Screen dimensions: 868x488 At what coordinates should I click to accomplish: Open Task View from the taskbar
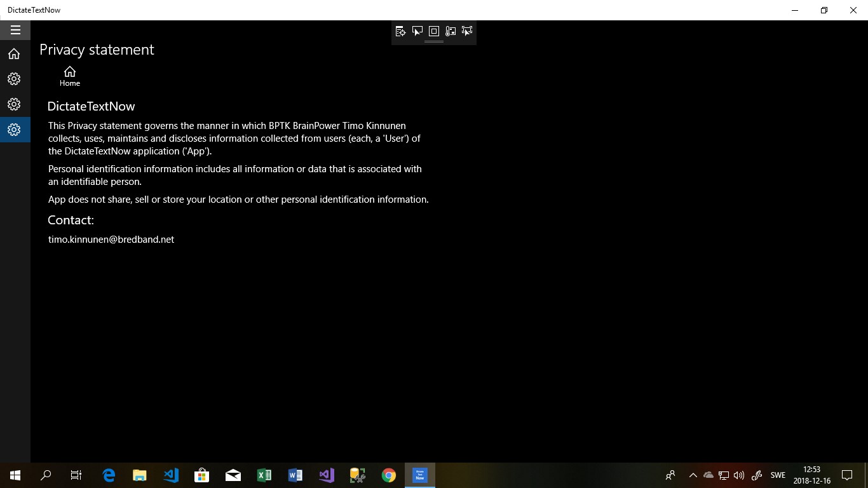(x=76, y=475)
